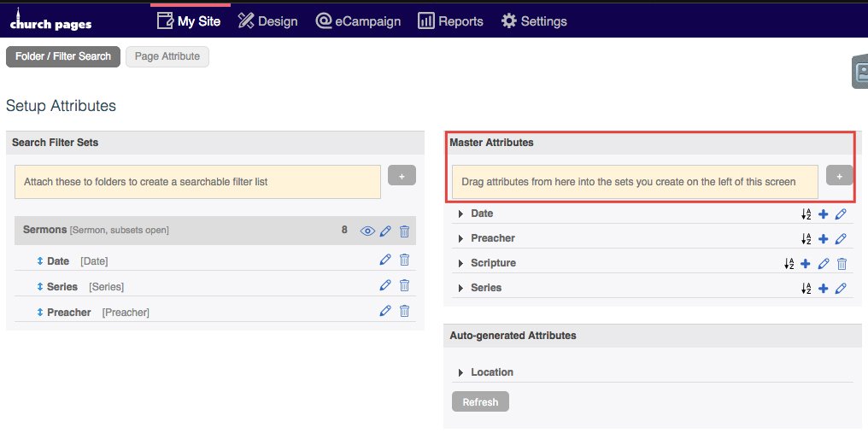Click reorder arrows beside Date filter

point(40,260)
